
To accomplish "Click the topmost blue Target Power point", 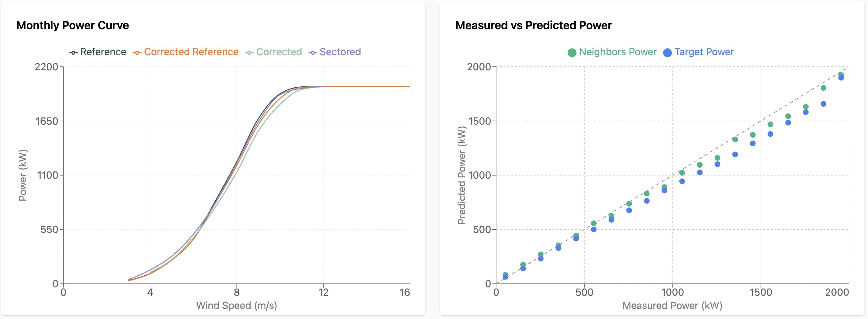I will click(841, 78).
